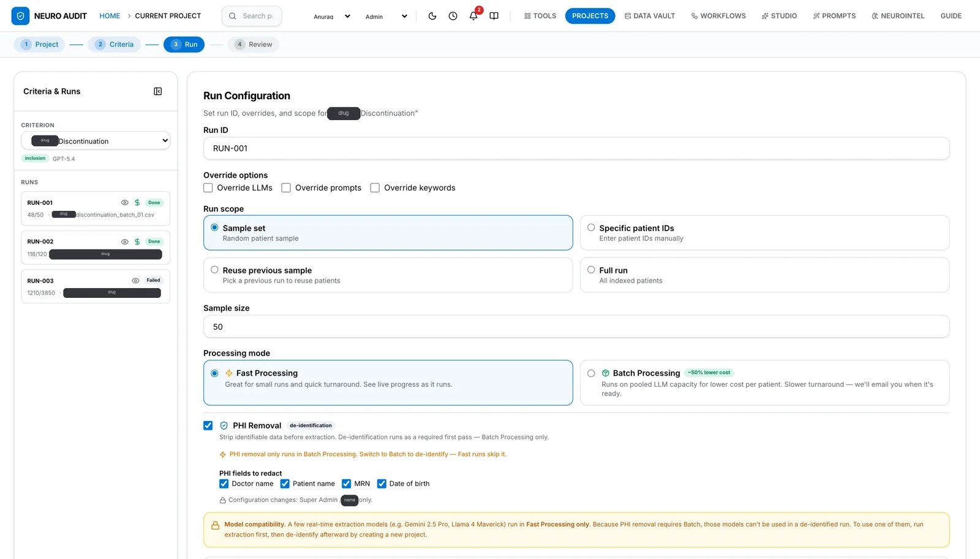Click the Fast Processing lightning icon
The image size is (980, 559).
click(228, 373)
